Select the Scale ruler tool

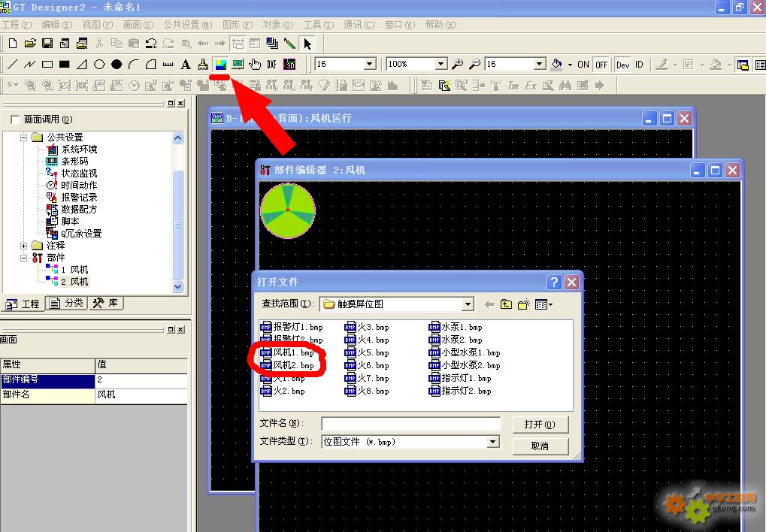point(168,64)
